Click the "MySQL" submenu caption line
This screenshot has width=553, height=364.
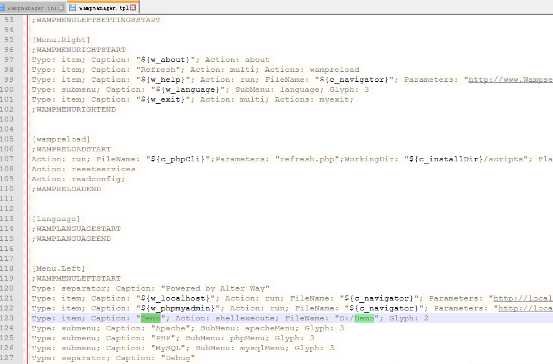[183, 348]
